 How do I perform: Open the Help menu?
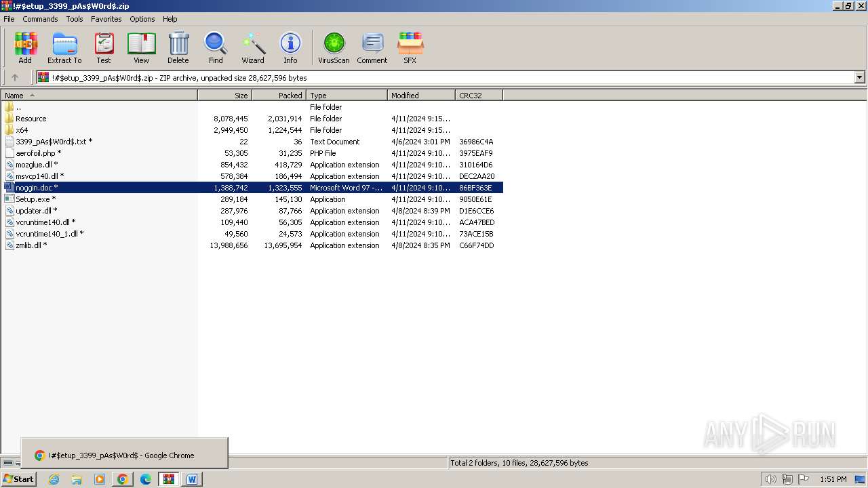(170, 19)
